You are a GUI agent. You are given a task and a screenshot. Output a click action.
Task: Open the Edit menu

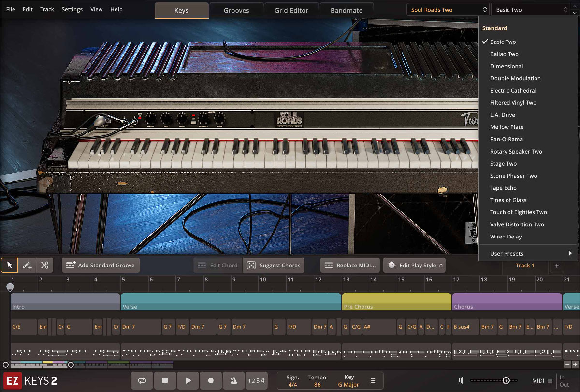28,9
